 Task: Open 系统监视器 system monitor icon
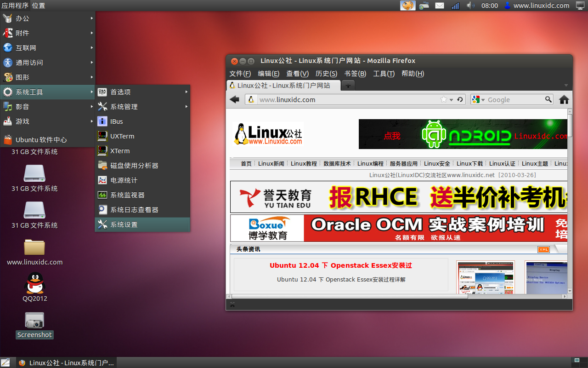[x=102, y=195]
